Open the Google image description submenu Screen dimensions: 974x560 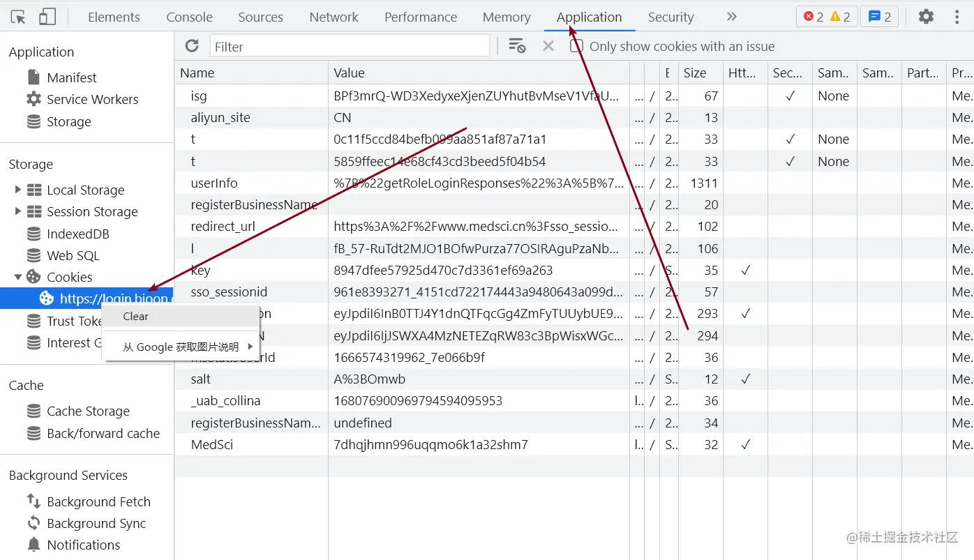click(x=181, y=347)
